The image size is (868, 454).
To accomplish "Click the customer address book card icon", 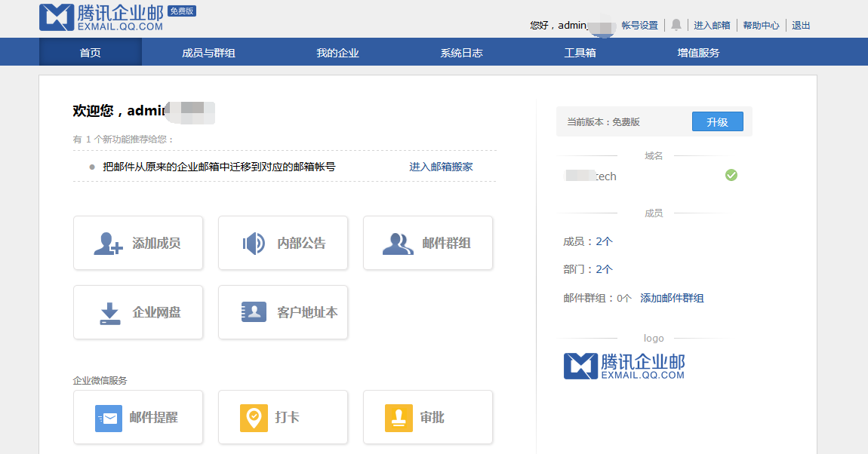I will tap(254, 312).
